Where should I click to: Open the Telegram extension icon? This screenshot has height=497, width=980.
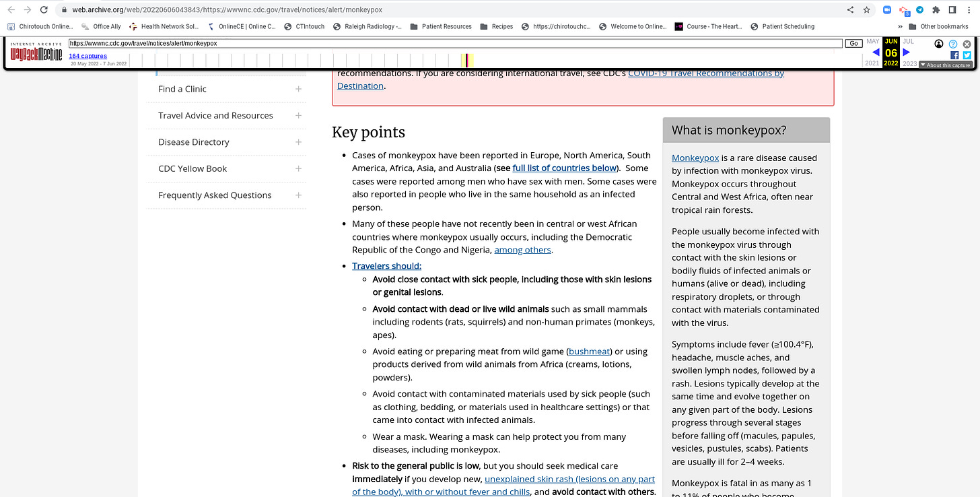point(919,10)
